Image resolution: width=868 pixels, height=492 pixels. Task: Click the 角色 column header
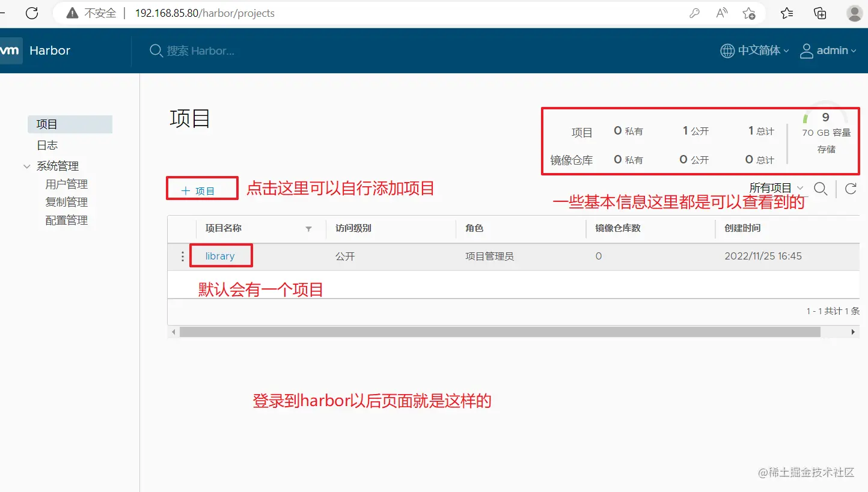point(474,228)
